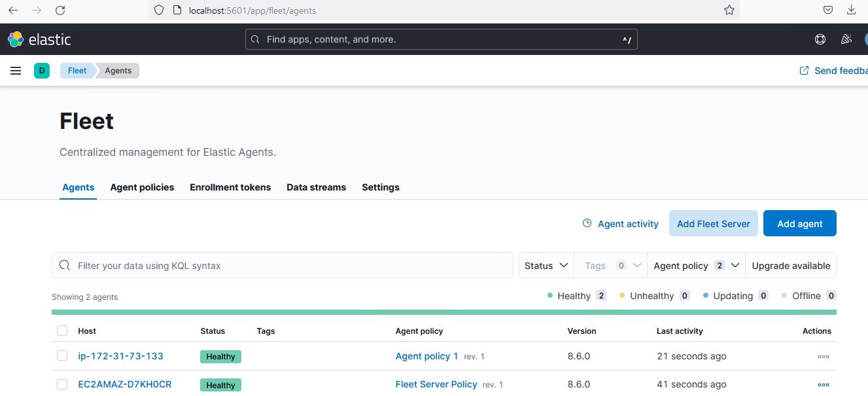Switch to the Agent policies tab
Viewport: 868px width, 396px height.
[142, 187]
